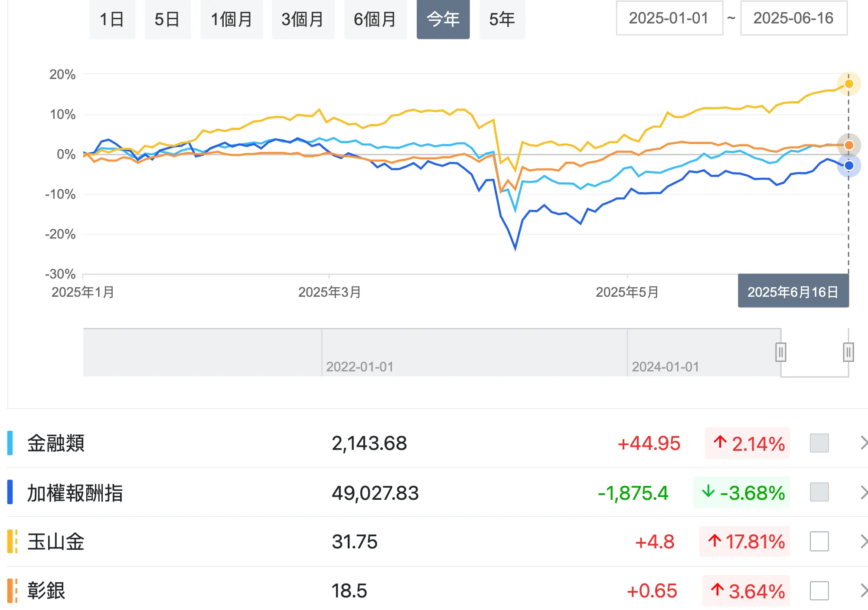
Task: Check the 彰銀 row checkbox
Action: [819, 590]
